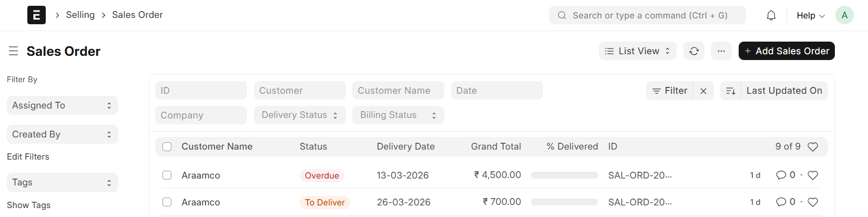The image size is (868, 217).
Task: Toggle sort direction icon
Action: coord(730,91)
